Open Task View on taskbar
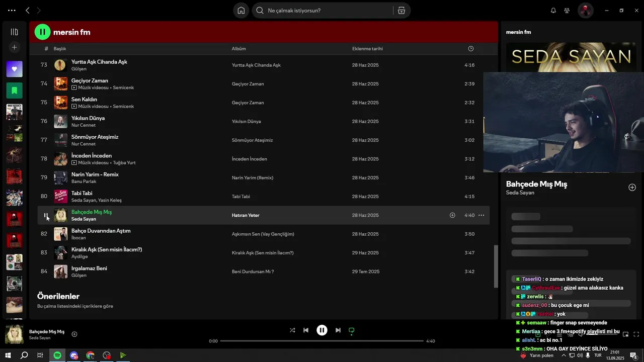The height and width of the screenshot is (362, 644). (x=40, y=355)
